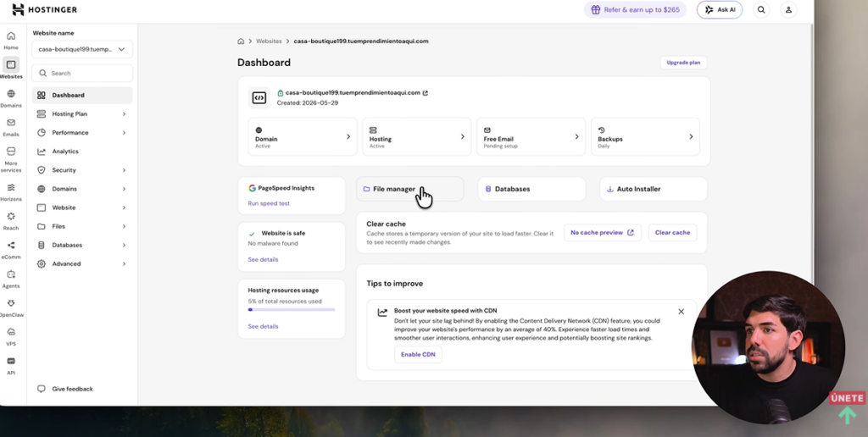
Task: Click the Databases cylinder icon in sidebar
Action: tap(41, 245)
